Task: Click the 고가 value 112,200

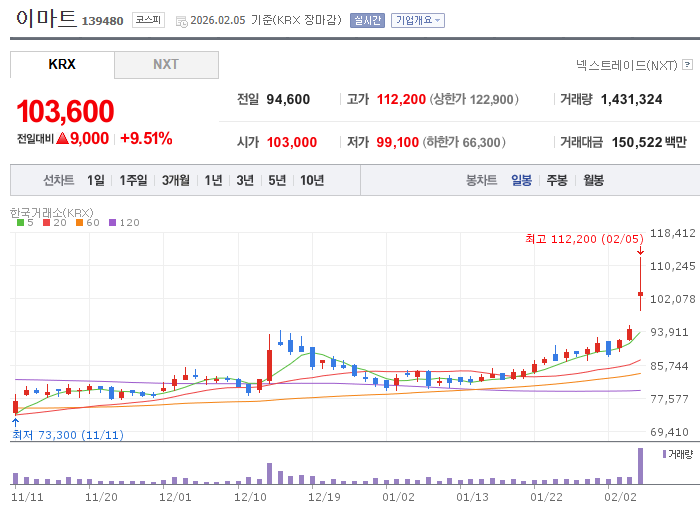Action: point(401,99)
